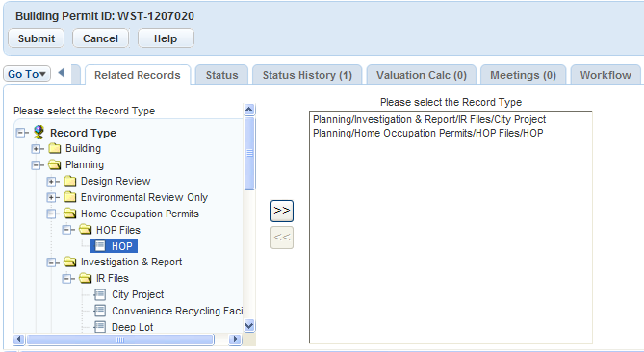The width and height of the screenshot is (644, 352).
Task: Click the HOP record document icon
Action: [100, 246]
